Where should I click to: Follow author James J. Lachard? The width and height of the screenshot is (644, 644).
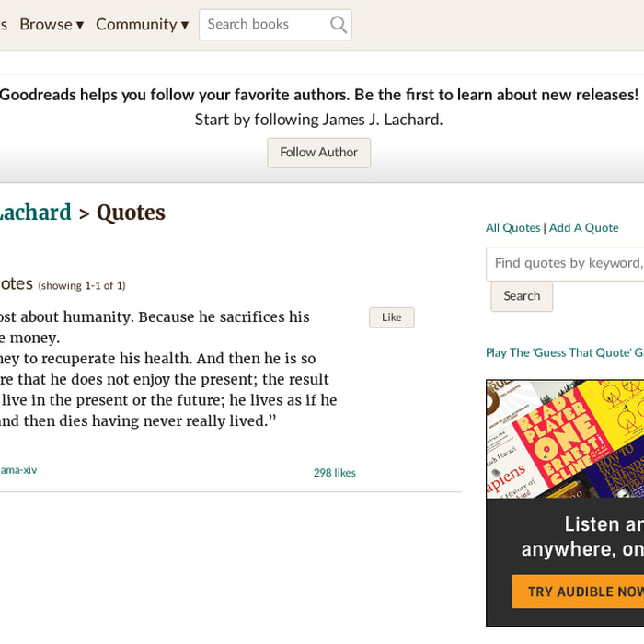318,153
